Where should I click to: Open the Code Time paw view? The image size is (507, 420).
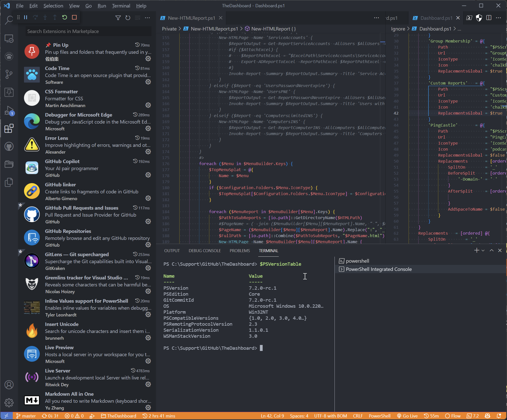(9, 56)
